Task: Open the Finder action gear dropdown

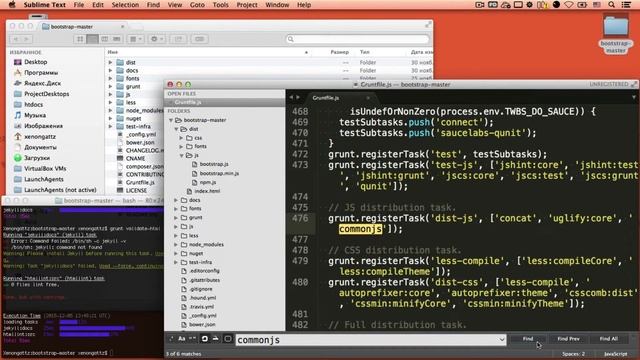Action: pyautogui.click(x=157, y=39)
